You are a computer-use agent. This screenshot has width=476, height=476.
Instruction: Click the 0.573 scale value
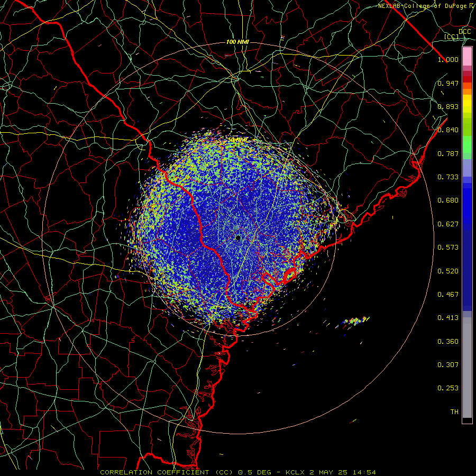[x=448, y=248]
